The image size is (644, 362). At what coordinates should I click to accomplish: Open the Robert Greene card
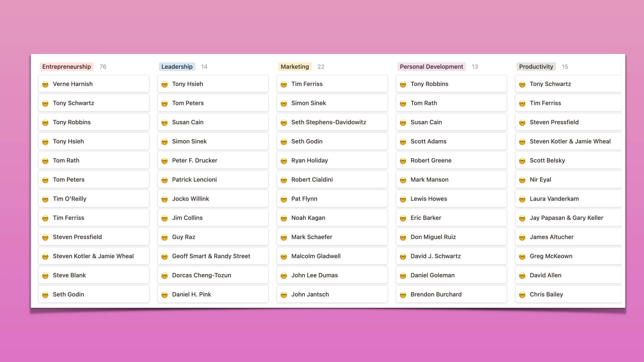pyautogui.click(x=451, y=160)
